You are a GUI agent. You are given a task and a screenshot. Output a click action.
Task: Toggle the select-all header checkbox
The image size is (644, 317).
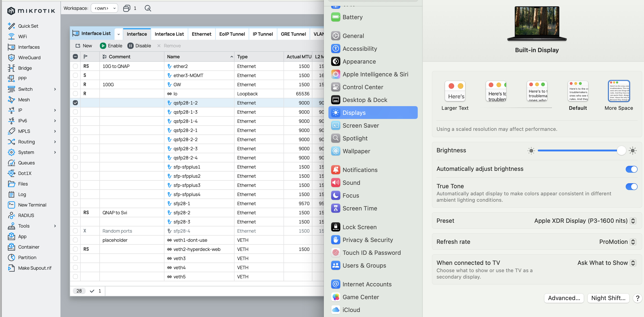(75, 56)
